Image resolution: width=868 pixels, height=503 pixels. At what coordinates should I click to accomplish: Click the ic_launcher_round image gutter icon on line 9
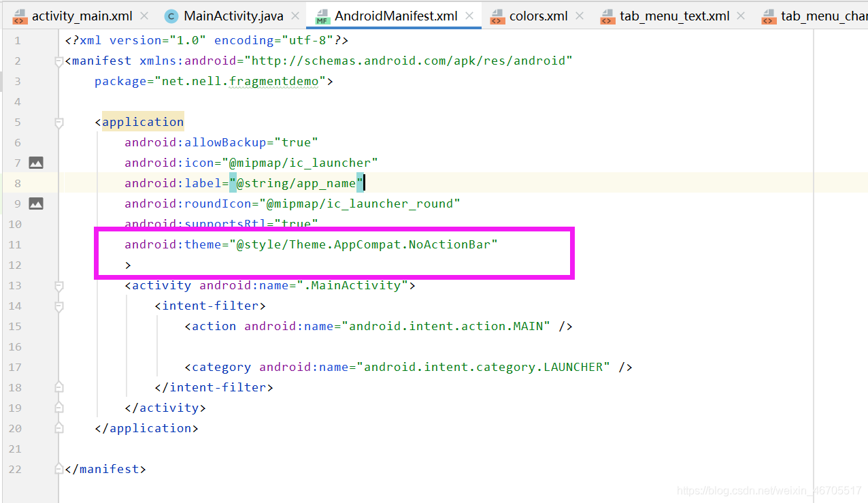point(36,204)
